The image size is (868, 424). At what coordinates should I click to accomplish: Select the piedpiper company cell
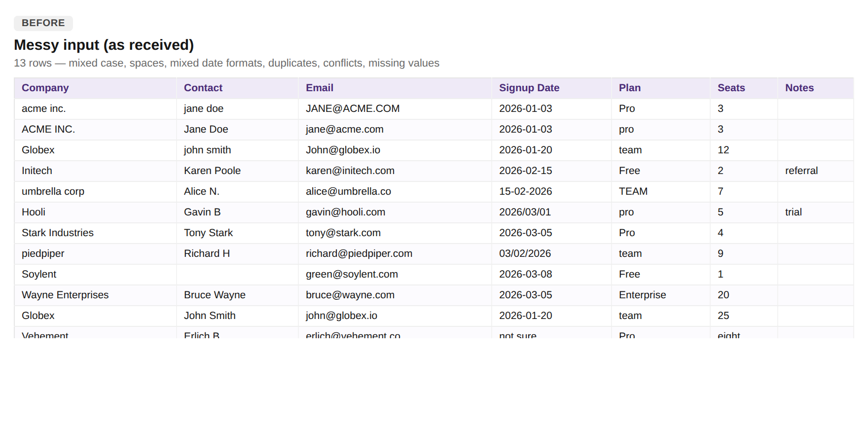pos(95,254)
